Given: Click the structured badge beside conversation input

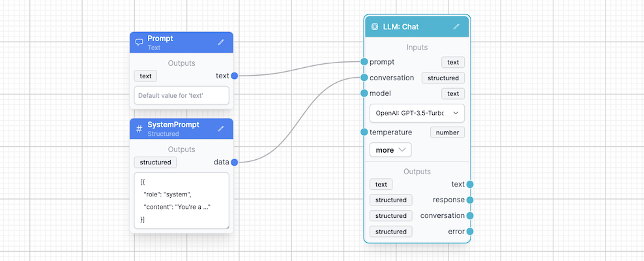Looking at the screenshot, I should pyautogui.click(x=443, y=78).
